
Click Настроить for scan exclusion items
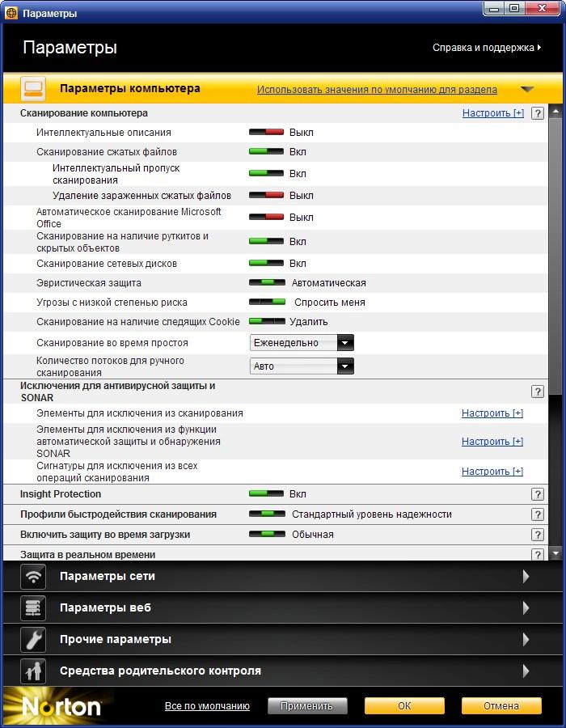coord(492,413)
